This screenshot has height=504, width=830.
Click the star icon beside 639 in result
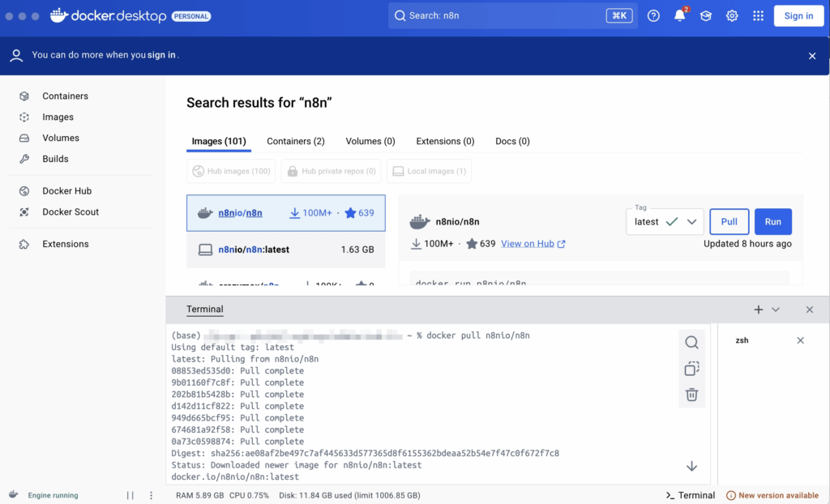pos(350,213)
